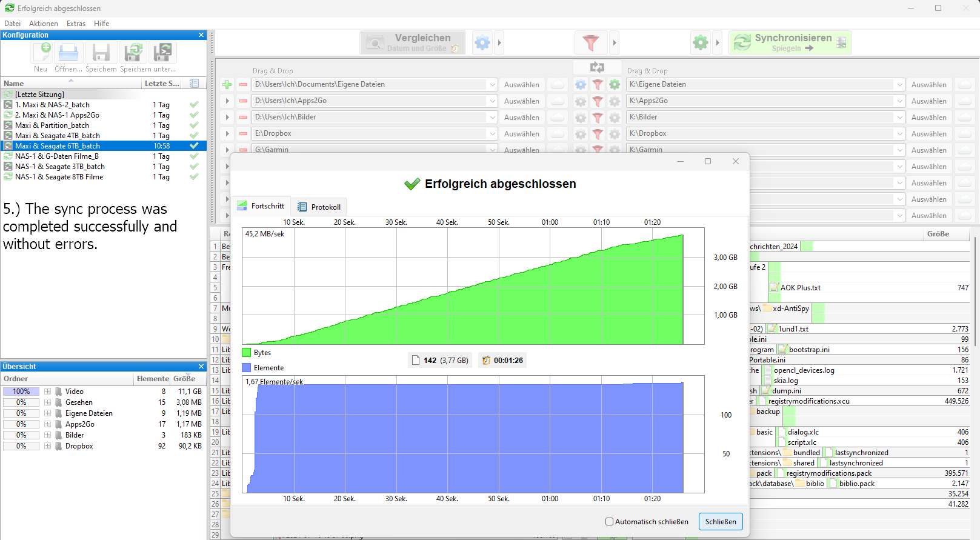Select Maxi & Seagate 4TB_batch configuration

103,136
